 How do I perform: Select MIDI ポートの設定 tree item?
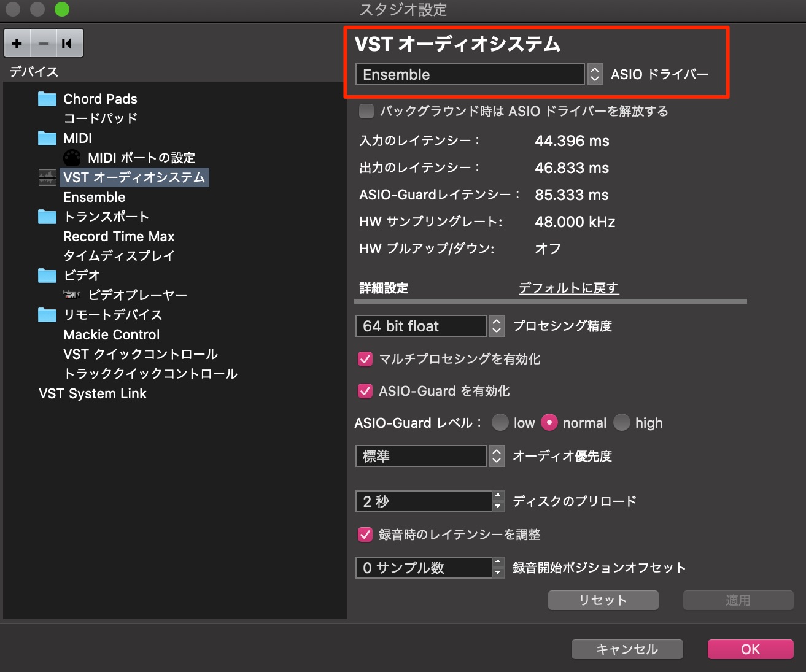point(141,158)
